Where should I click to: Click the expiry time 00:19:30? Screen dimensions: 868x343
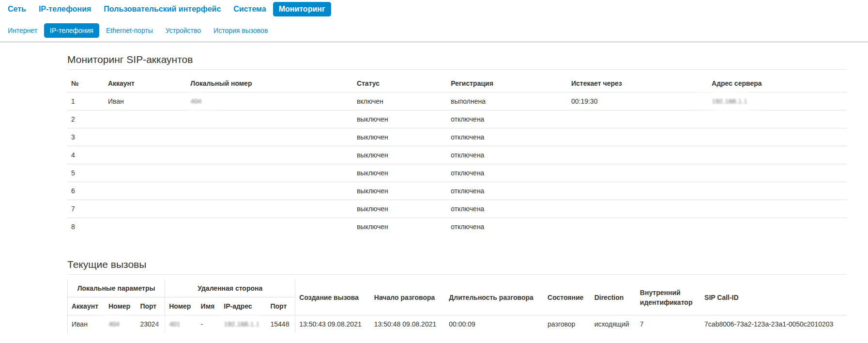584,101
